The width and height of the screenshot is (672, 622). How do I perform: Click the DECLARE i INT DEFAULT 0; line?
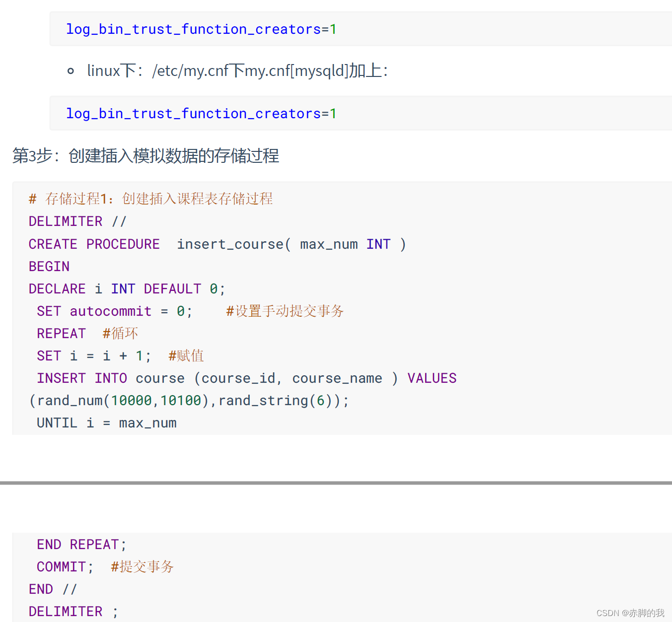tap(127, 289)
